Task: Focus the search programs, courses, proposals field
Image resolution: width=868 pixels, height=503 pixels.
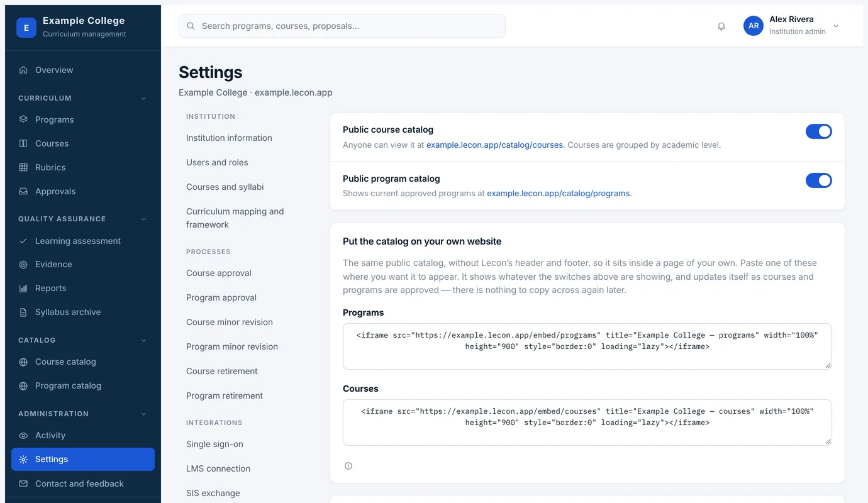Action: click(342, 26)
